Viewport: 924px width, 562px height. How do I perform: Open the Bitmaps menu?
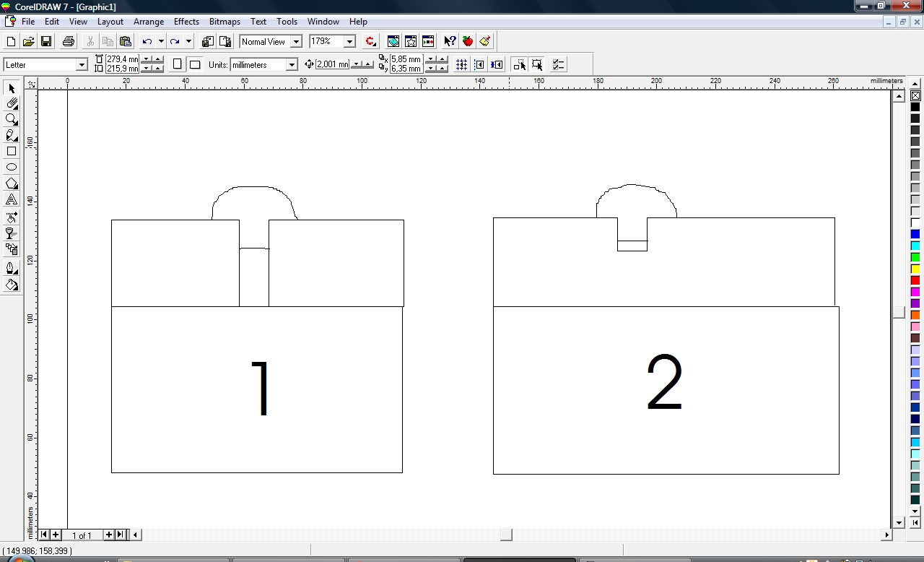click(x=225, y=22)
